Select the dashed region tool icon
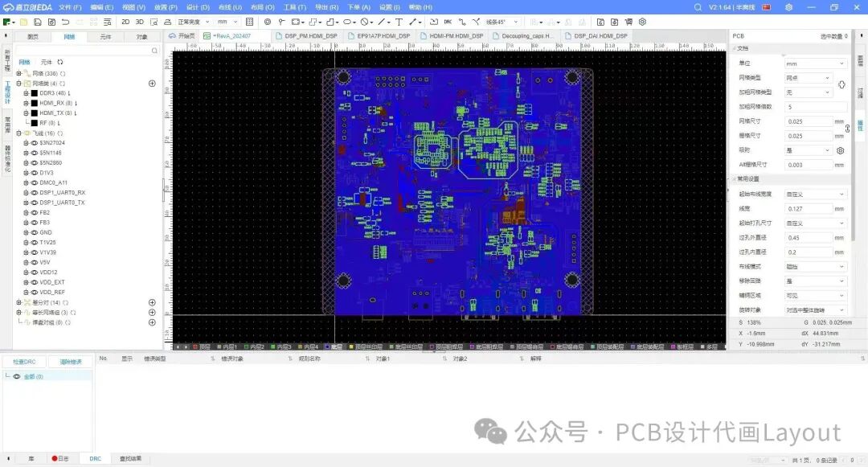Image resolution: width=868 pixels, height=467 pixels. [x=313, y=23]
